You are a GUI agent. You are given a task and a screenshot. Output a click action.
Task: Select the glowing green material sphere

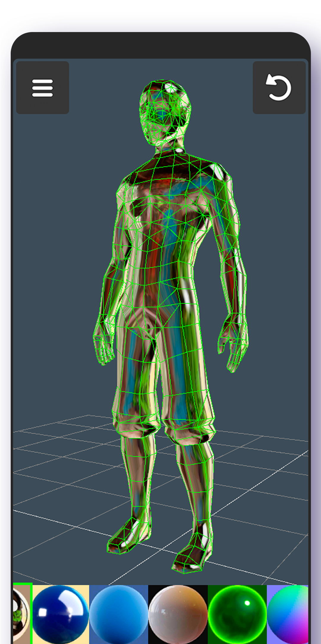[x=237, y=614]
